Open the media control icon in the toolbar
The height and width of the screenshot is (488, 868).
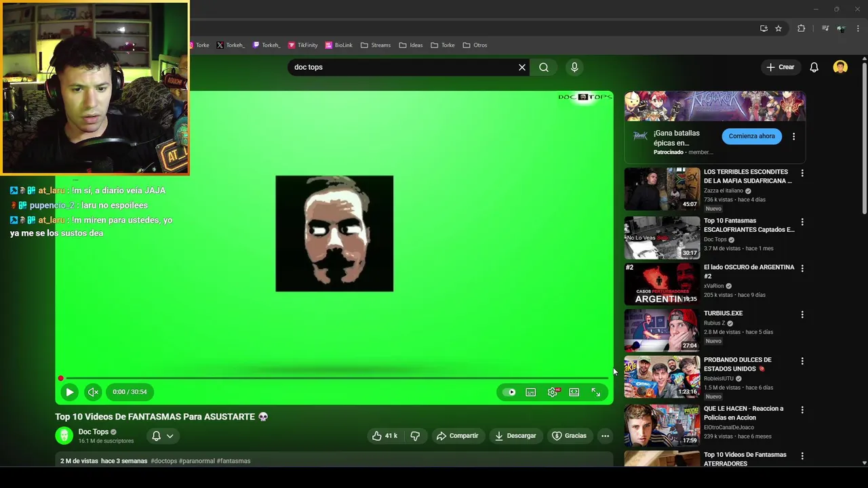(825, 28)
